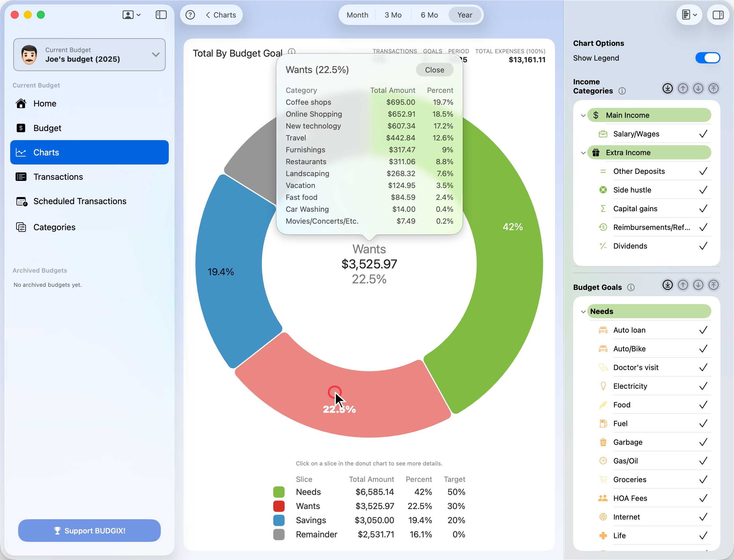Screen dimensions: 734x560
Task: Collapse the Extra Income group
Action: coord(583,153)
